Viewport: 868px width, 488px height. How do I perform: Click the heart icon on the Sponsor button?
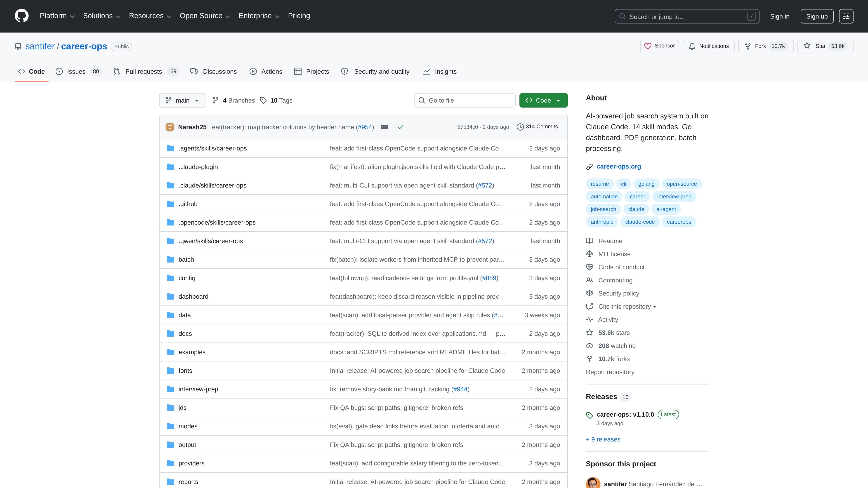[648, 46]
